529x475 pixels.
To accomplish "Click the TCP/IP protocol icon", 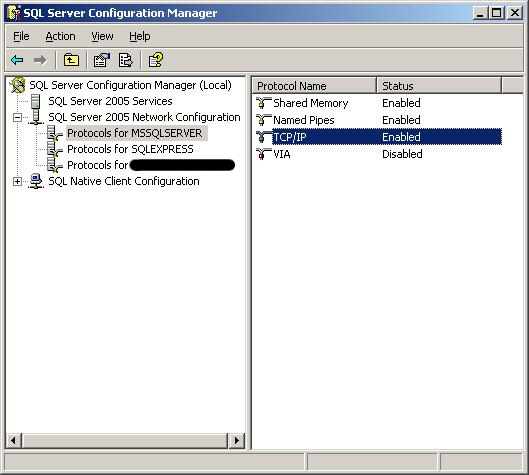I will (263, 137).
